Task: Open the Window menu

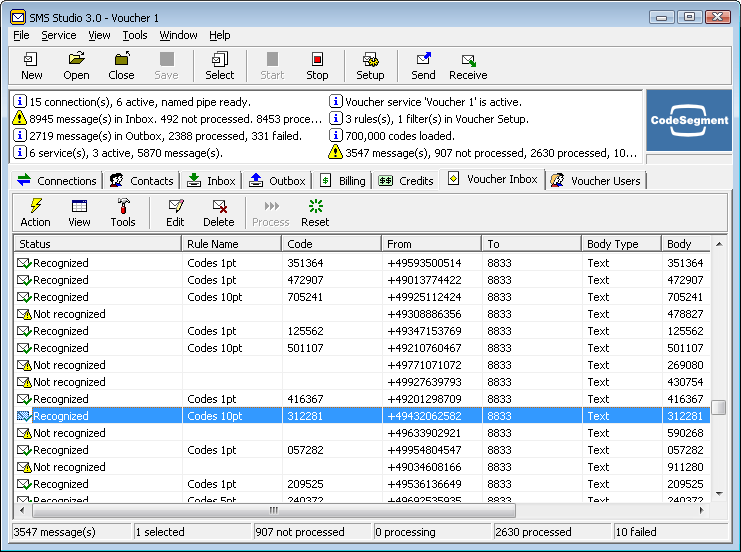Action: tap(178, 35)
